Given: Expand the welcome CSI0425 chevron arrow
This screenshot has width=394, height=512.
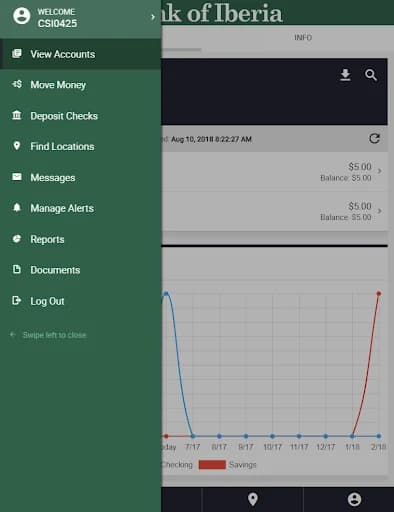Looking at the screenshot, I should click(153, 17).
